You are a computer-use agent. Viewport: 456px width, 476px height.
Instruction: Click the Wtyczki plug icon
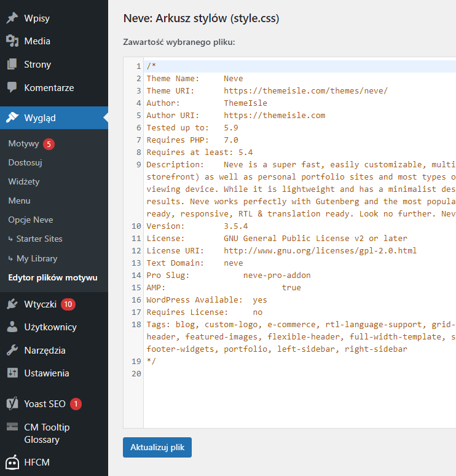[12, 304]
